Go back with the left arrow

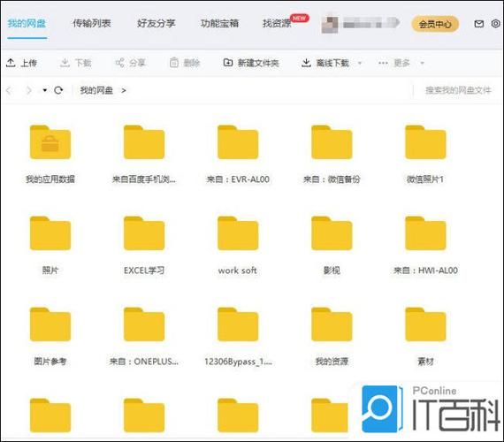[9, 90]
